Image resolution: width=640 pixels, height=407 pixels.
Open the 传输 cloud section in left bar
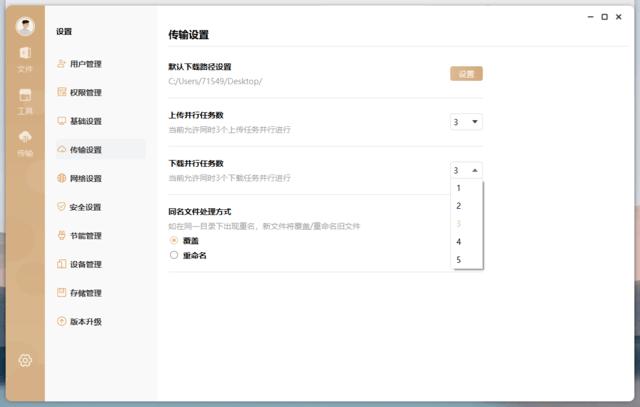[25, 144]
